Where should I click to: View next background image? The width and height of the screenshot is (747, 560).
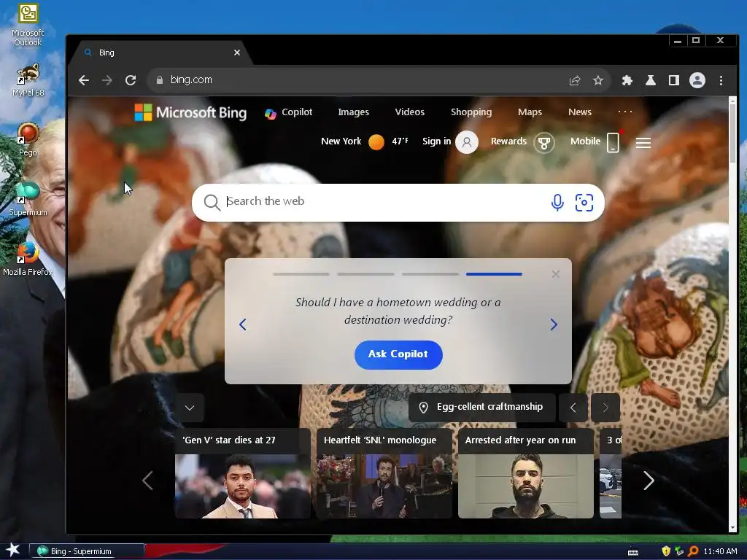[605, 408]
